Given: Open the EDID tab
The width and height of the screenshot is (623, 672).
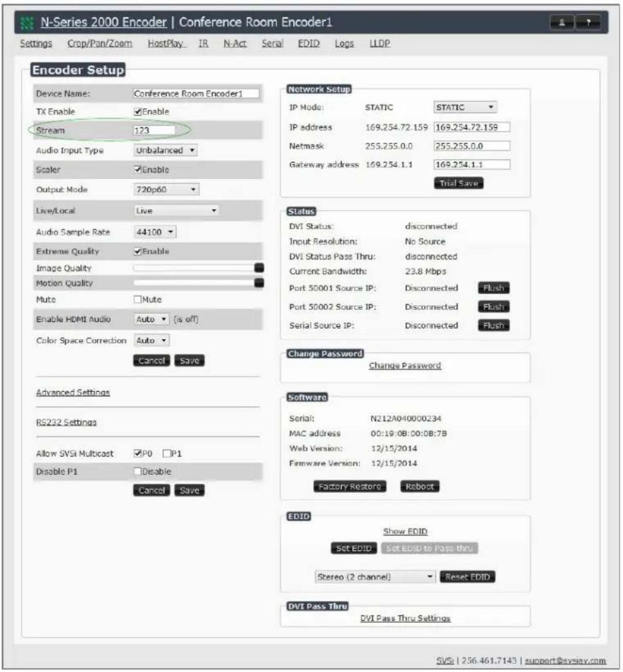Looking at the screenshot, I should click(308, 44).
